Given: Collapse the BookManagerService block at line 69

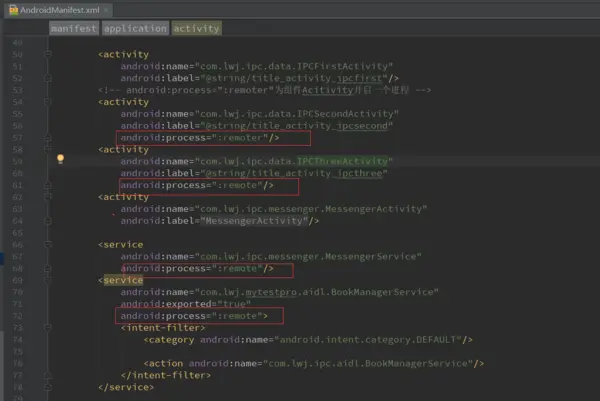Looking at the screenshot, I should [48, 280].
